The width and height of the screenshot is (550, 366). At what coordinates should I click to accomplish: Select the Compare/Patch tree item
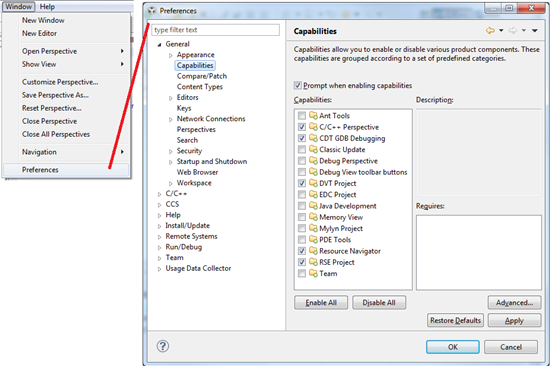202,76
